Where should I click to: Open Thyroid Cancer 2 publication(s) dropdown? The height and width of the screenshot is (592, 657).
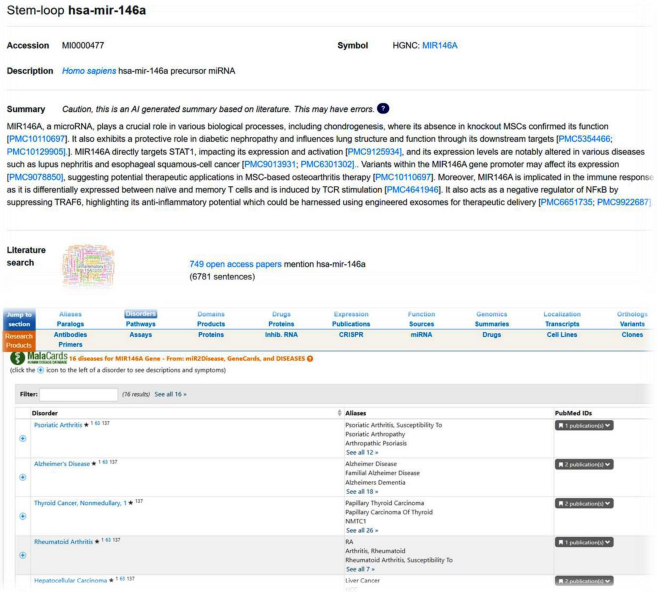pos(584,503)
